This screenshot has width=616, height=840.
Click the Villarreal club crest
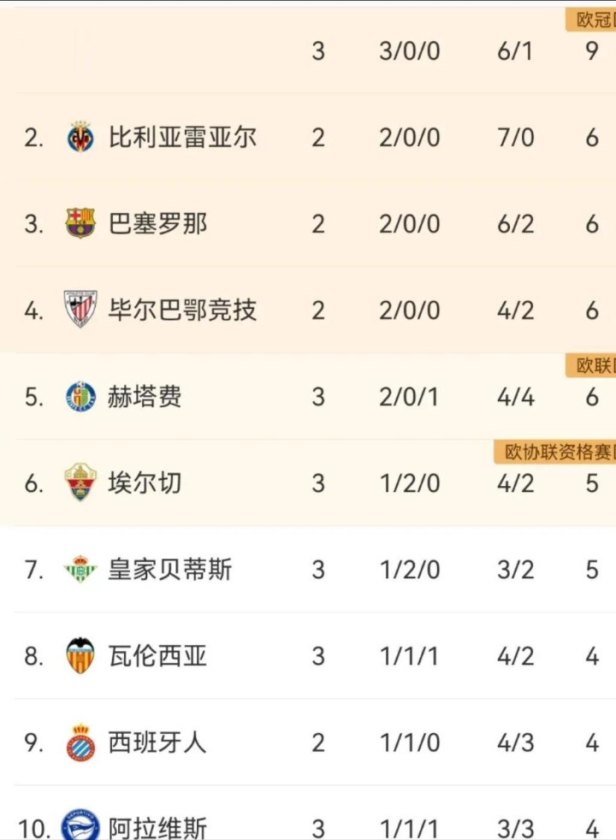(x=80, y=137)
